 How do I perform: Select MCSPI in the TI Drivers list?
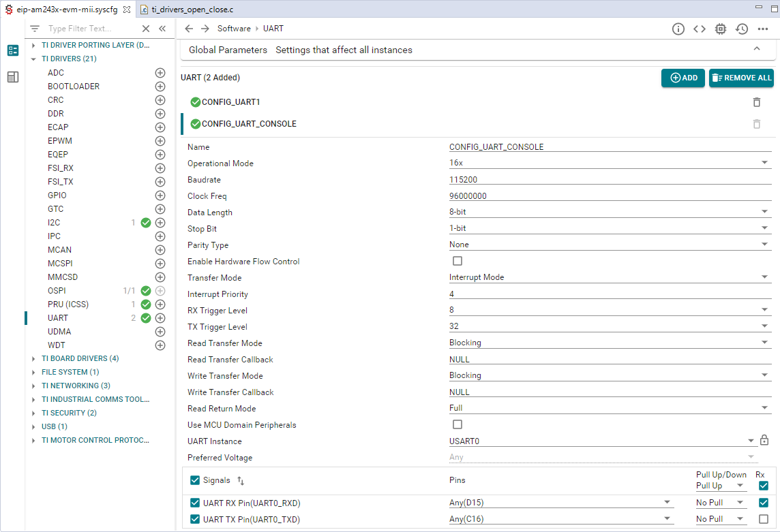pos(59,264)
